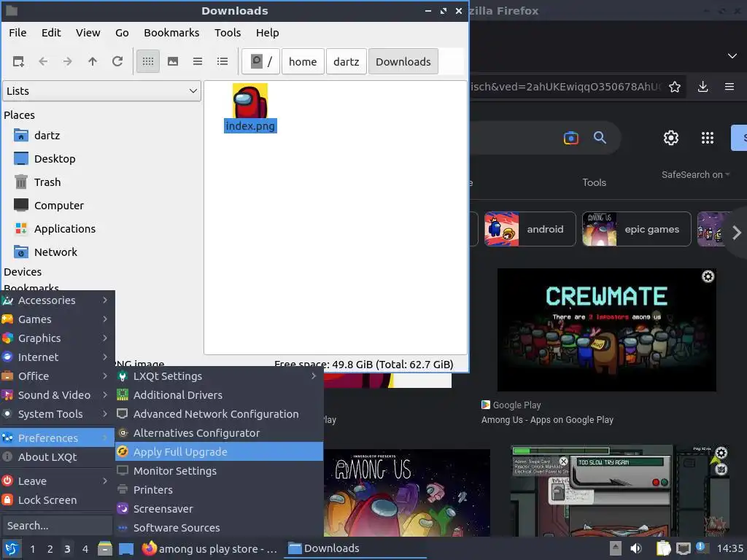The height and width of the screenshot is (560, 747).
Task: Switch to icon view mode
Action: 148,61
